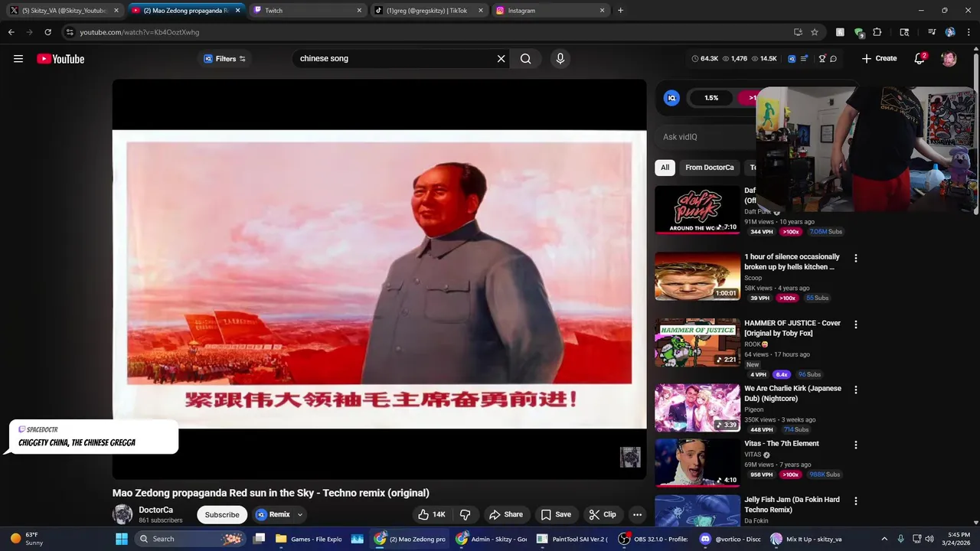
Task: Open the vidIQ Filters dropdown
Action: click(225, 59)
